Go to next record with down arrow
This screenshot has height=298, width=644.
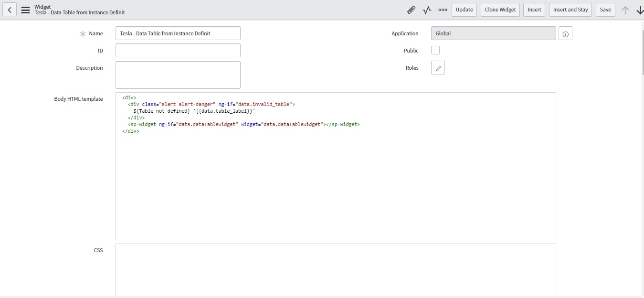[x=640, y=10]
